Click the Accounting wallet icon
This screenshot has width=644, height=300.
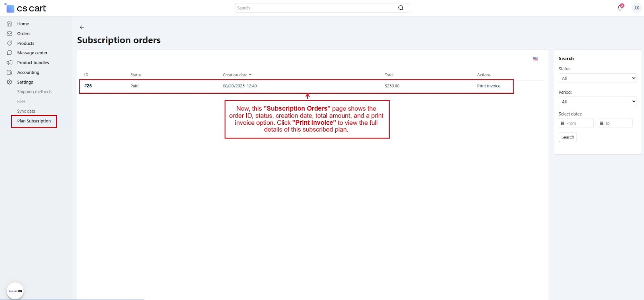click(x=10, y=72)
